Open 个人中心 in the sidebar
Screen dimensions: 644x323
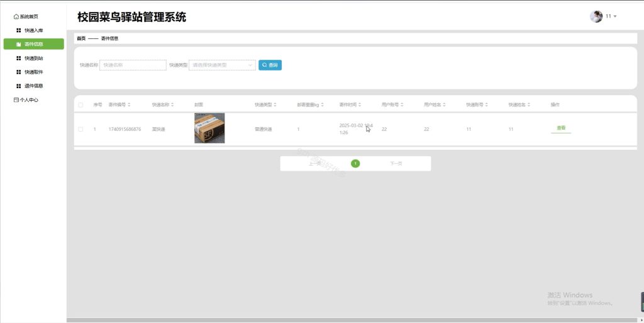26,100
